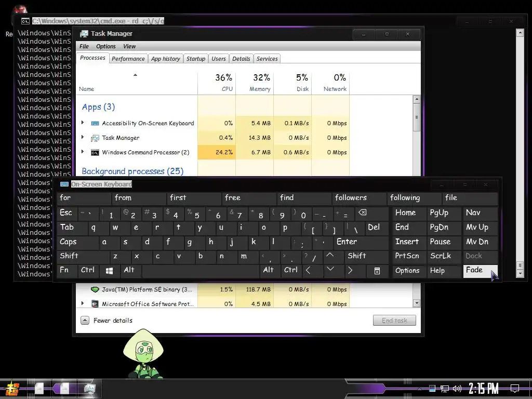Open On-Screen Keyboard Options

coord(409,271)
